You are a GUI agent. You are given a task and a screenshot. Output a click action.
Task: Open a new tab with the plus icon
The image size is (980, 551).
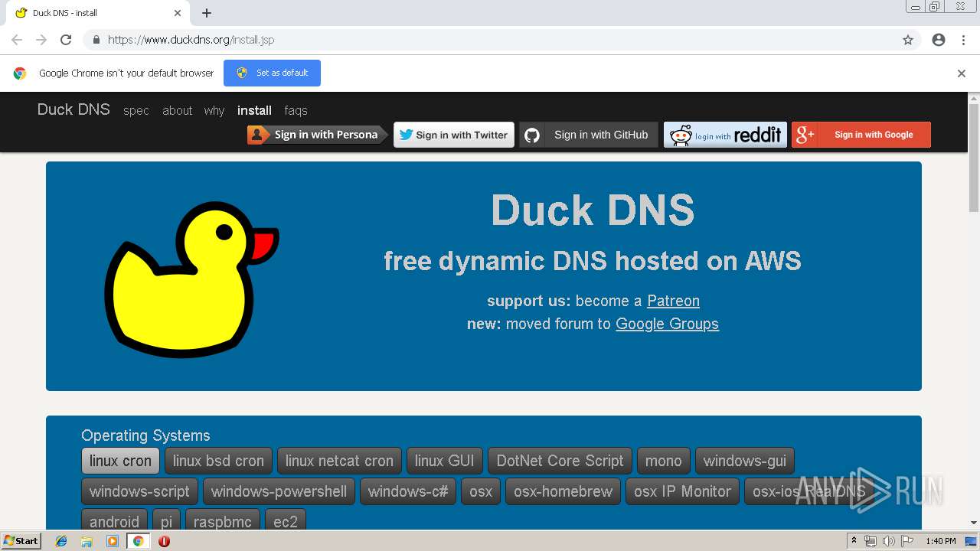click(207, 13)
